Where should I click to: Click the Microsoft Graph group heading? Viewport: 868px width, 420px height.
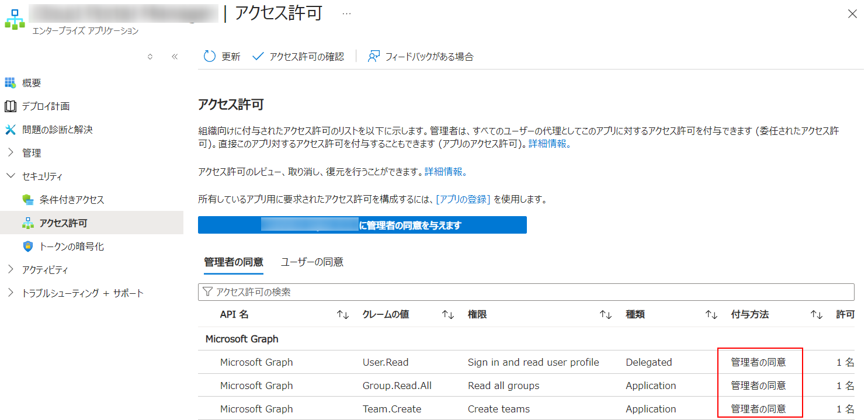coord(242,339)
